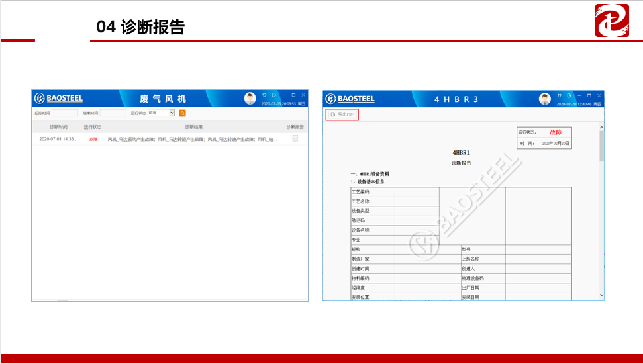This screenshot has height=364, width=643.
Task: Click the shirt skin icon in 4HBR3 window
Action: (560, 95)
